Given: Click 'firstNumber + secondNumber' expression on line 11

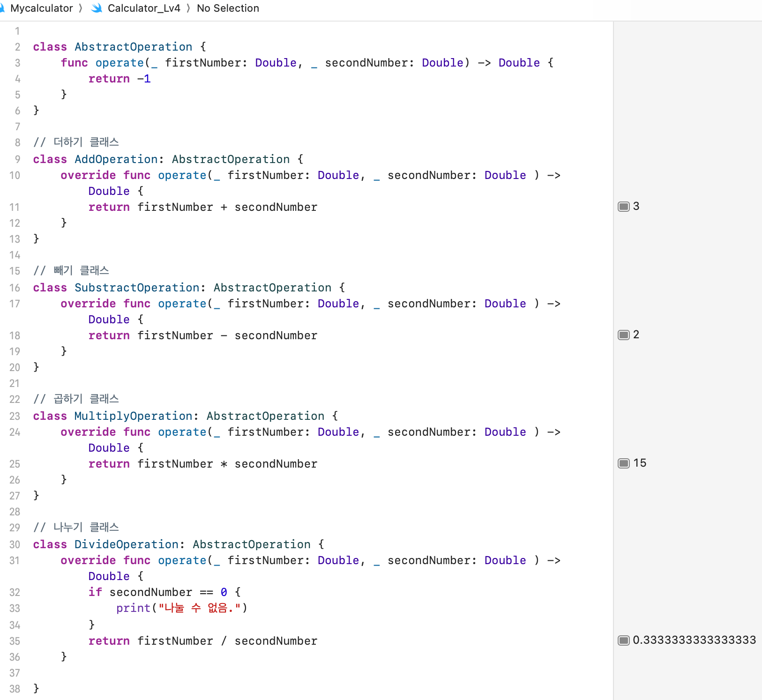Looking at the screenshot, I should pyautogui.click(x=227, y=207).
